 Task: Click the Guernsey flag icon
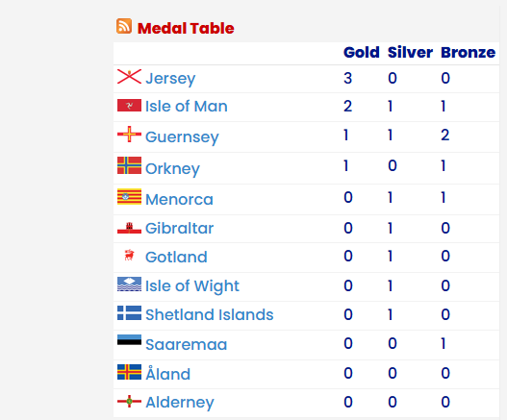click(x=129, y=135)
